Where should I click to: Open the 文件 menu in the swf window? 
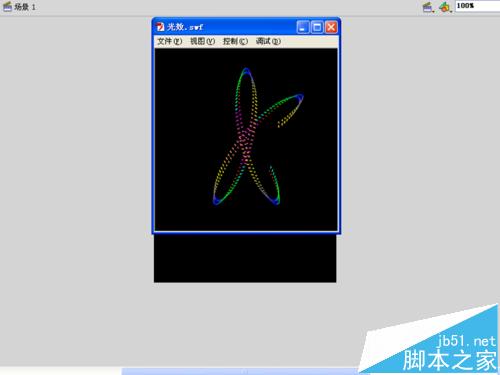click(x=170, y=41)
